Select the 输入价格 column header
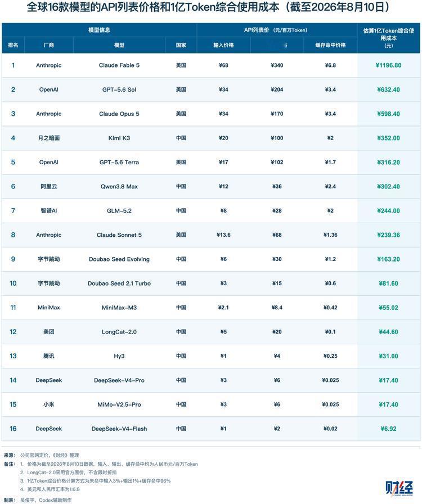Image resolution: width=422 pixels, height=504 pixels. [x=223, y=45]
